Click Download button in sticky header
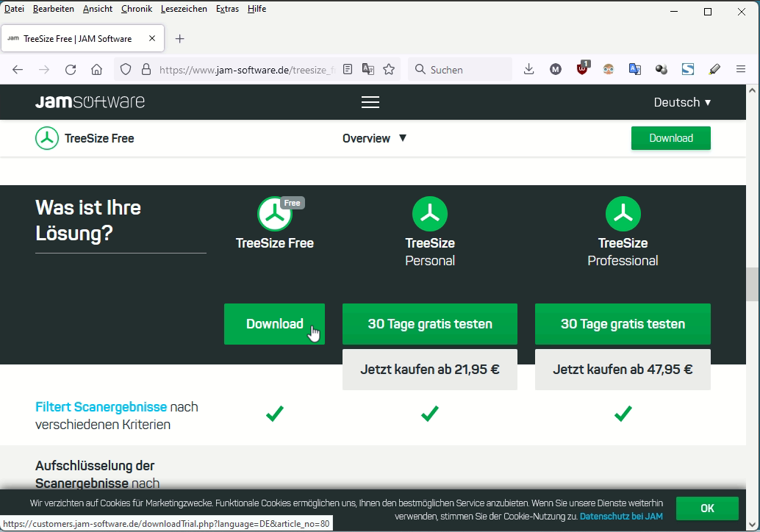 (671, 138)
